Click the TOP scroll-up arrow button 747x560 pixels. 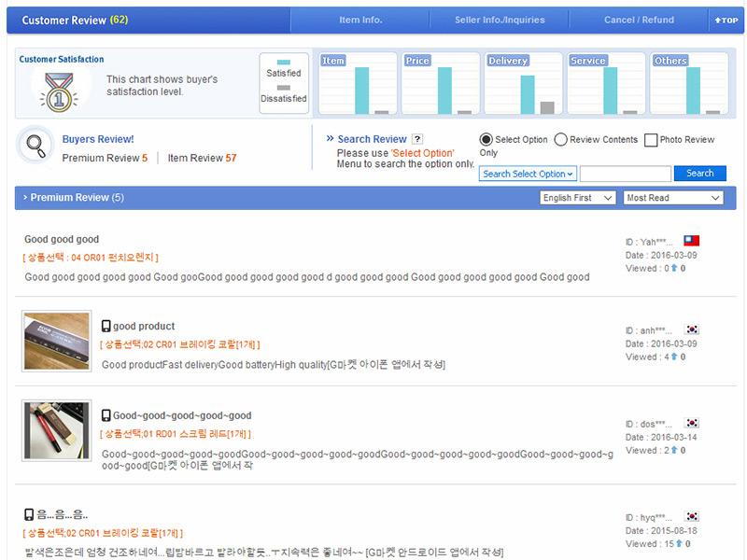[x=726, y=21]
